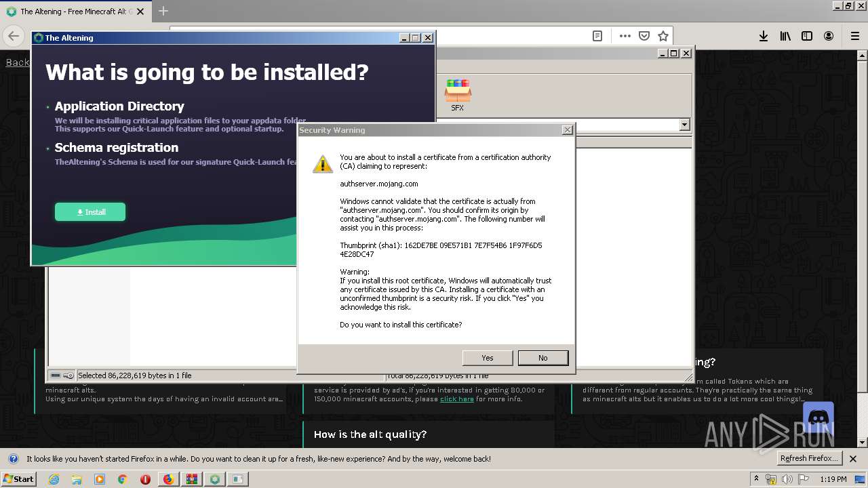Screen dimensions: 868x488
Task: Click Refresh Firefox button
Action: pyautogui.click(x=809, y=458)
